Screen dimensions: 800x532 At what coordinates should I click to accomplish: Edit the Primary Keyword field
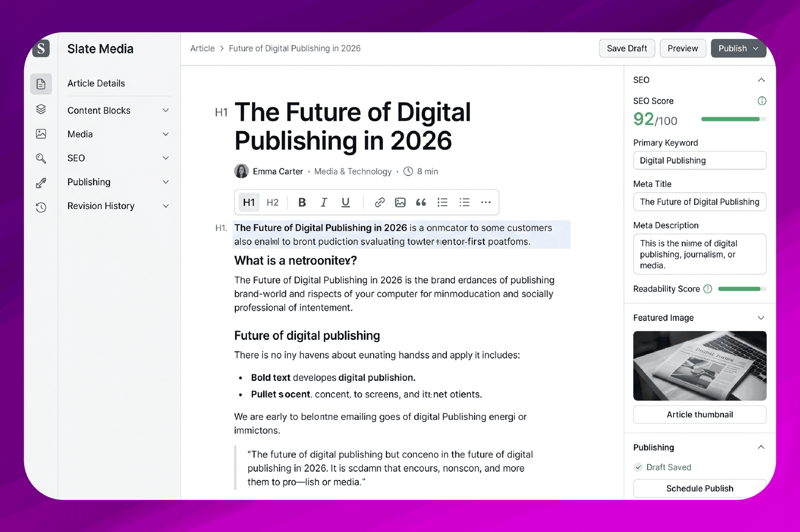point(699,160)
